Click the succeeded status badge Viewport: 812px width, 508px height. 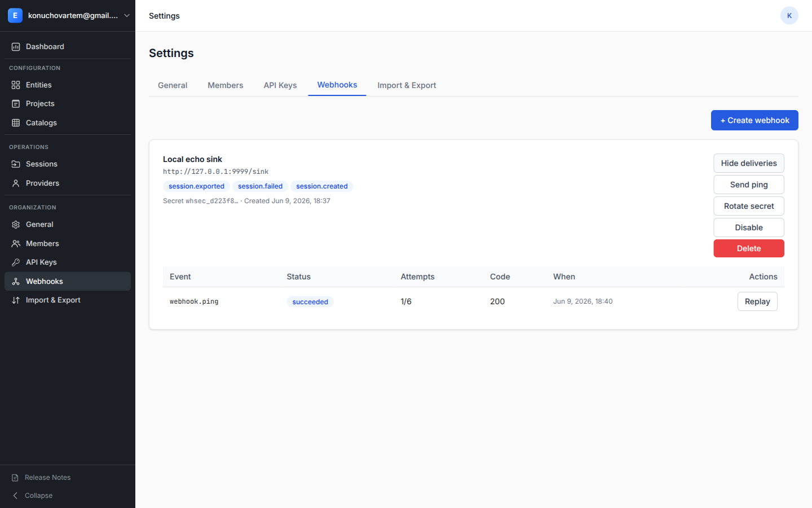pos(310,302)
